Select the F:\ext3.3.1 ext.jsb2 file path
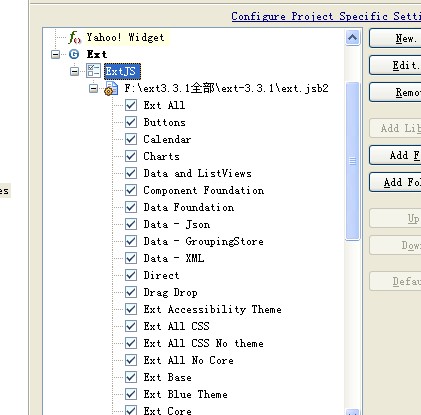Screen dimensions: 421x415 [227, 88]
